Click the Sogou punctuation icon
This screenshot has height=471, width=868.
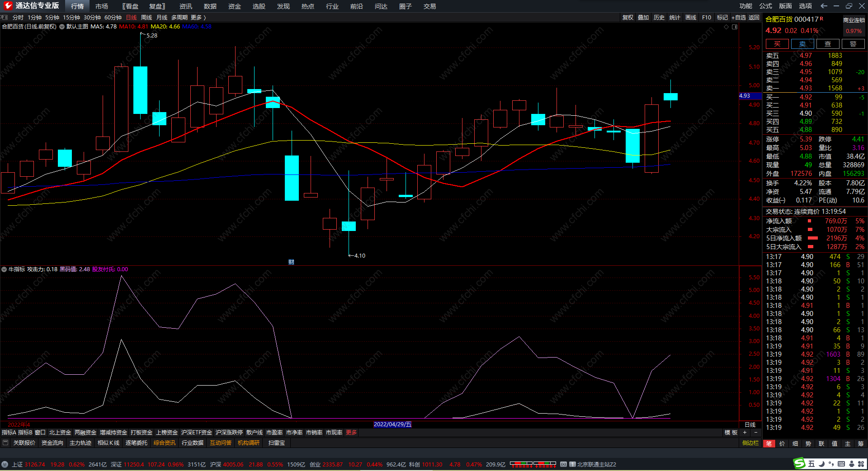click(x=831, y=464)
